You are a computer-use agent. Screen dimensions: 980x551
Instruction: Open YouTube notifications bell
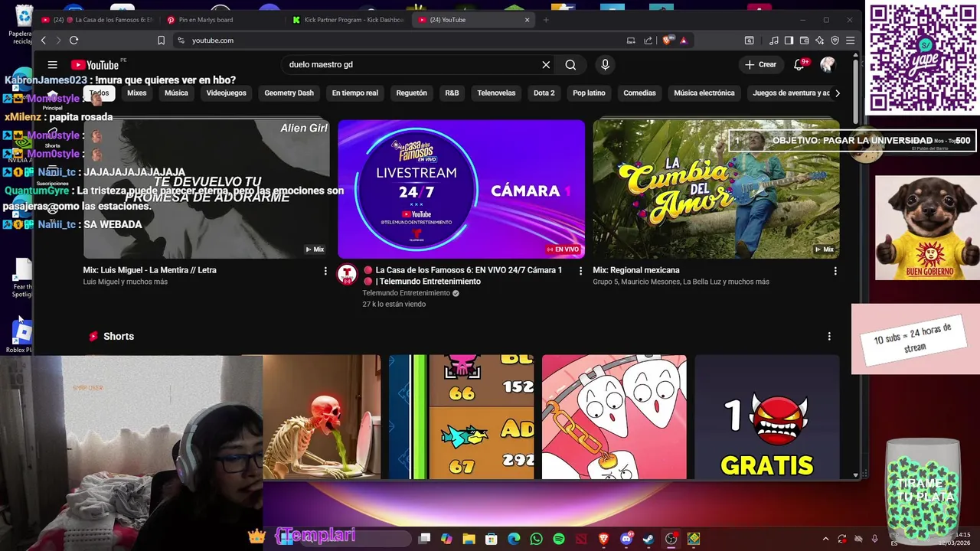click(x=799, y=65)
